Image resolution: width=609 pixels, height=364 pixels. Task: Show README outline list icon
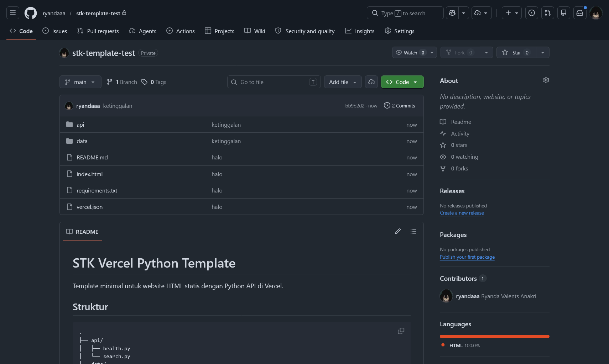tap(413, 231)
